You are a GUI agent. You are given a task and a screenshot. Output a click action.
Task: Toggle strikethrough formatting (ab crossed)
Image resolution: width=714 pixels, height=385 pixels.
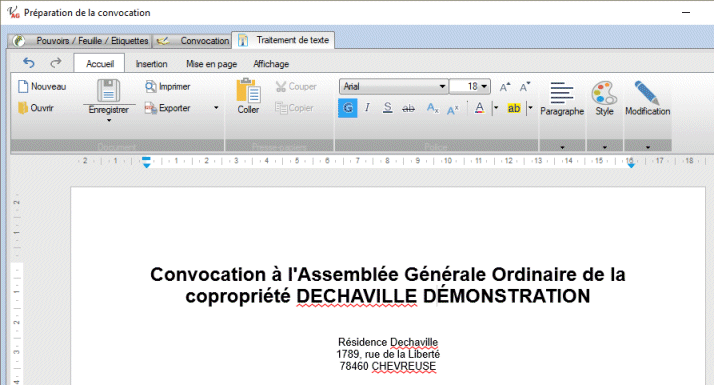(x=408, y=108)
